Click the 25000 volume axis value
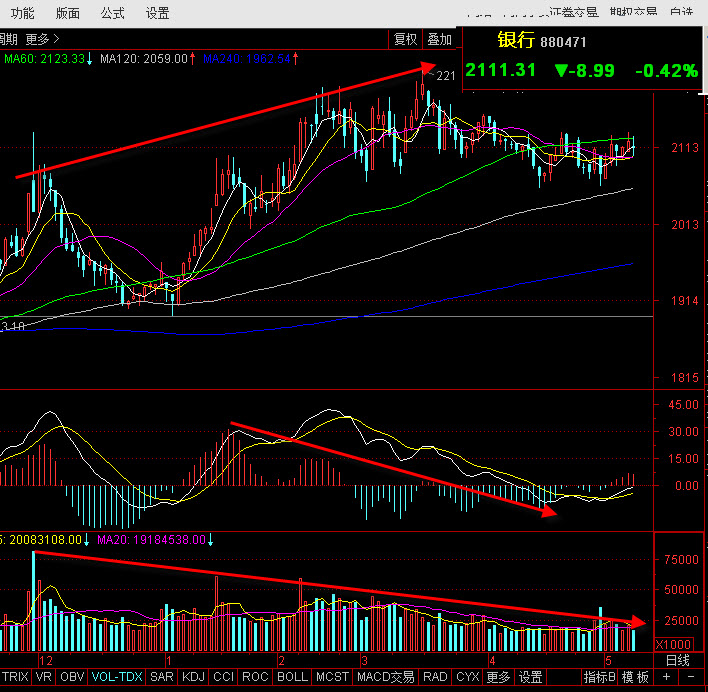The width and height of the screenshot is (708, 692). (x=681, y=620)
